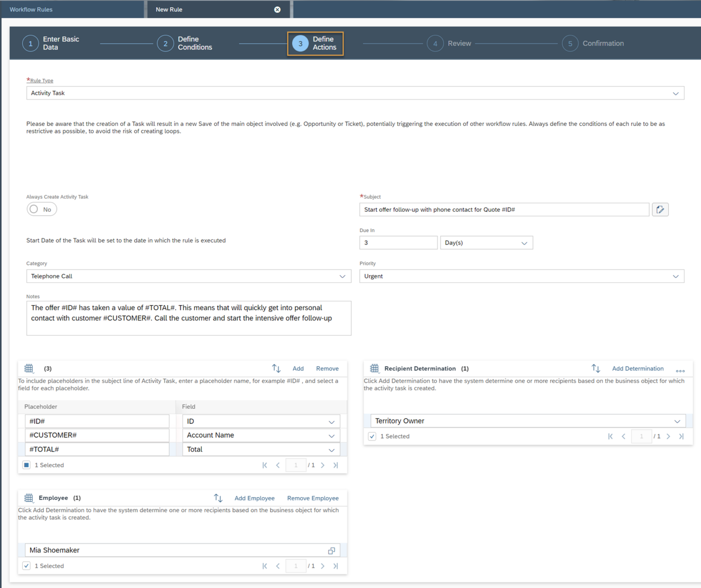The height and width of the screenshot is (588, 701).
Task: Go to last page of the placeholder table
Action: pyautogui.click(x=335, y=465)
